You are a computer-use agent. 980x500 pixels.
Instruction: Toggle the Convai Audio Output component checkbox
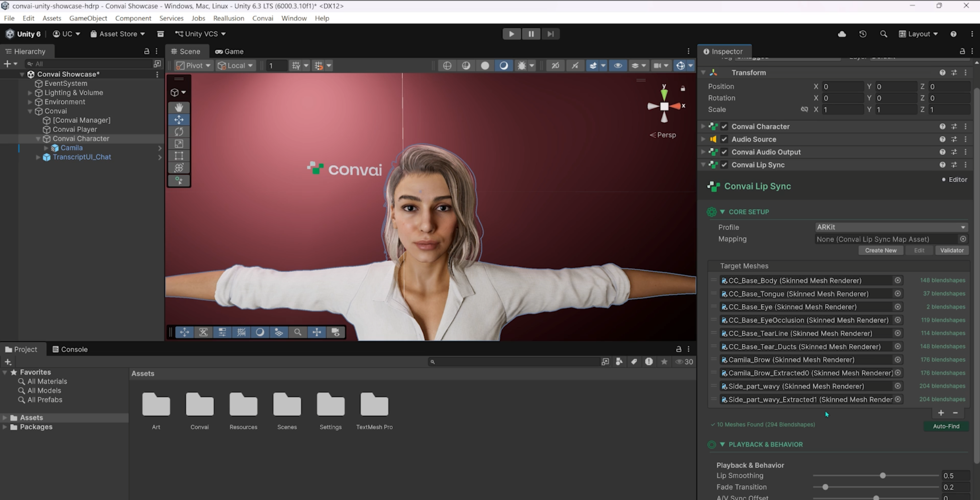724,152
